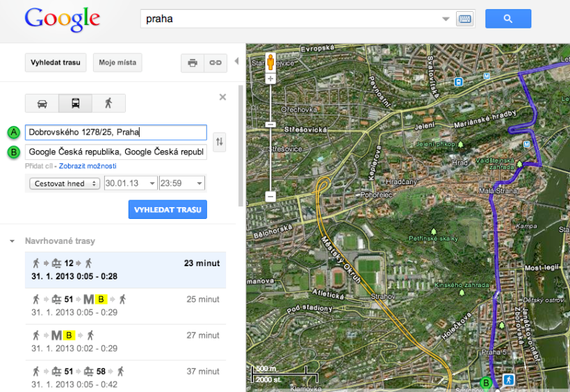Image resolution: width=570 pixels, height=392 pixels.
Task: Click the blue magnifier search button
Action: coord(508,19)
